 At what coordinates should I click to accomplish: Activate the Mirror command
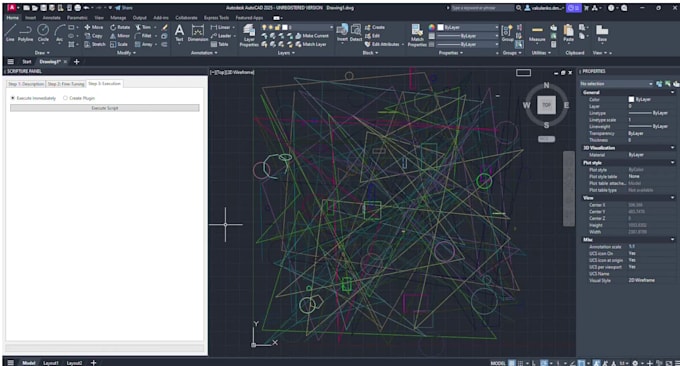tap(120, 36)
